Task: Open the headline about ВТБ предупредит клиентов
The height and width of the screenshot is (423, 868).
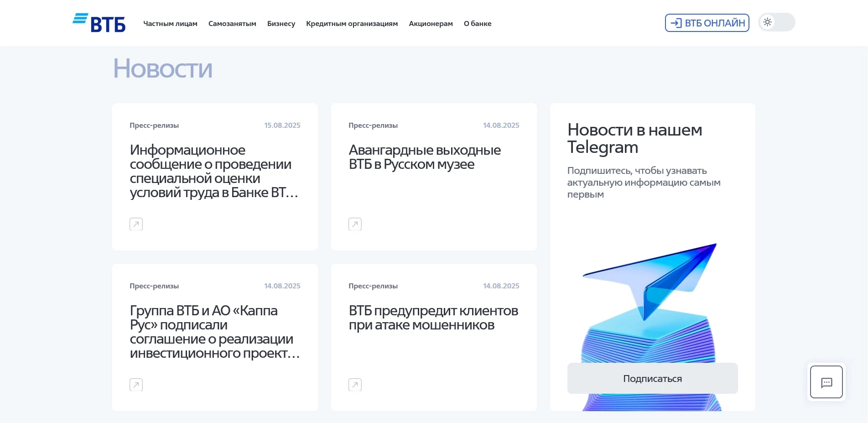Action: click(x=433, y=318)
